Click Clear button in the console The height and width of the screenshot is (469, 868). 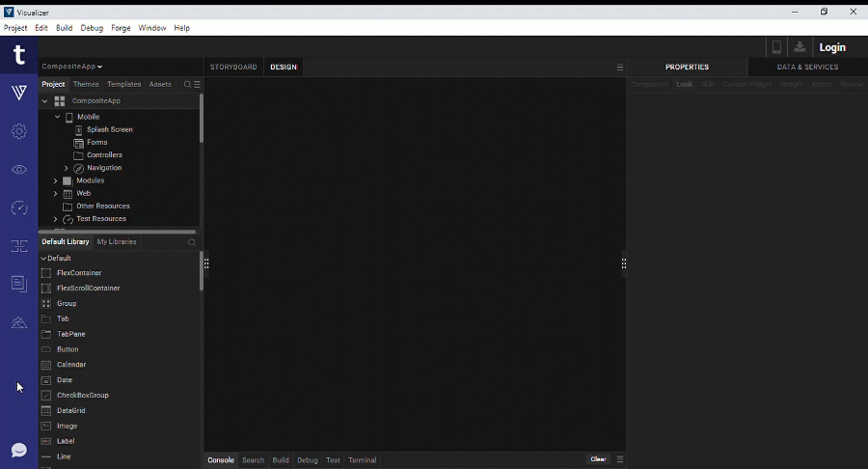pos(598,459)
